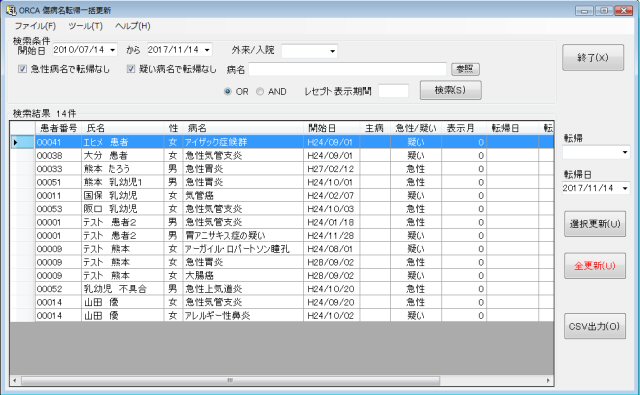The width and height of the screenshot is (640, 395).
Task: Select name cell 熊本 たろう
Action: click(123, 169)
